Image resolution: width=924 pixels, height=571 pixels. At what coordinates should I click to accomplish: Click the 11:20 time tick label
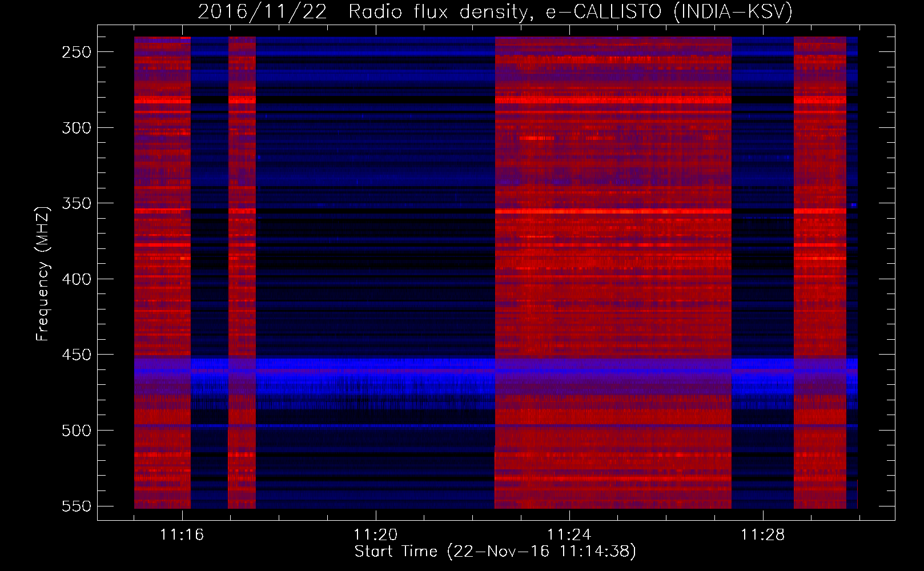point(376,535)
